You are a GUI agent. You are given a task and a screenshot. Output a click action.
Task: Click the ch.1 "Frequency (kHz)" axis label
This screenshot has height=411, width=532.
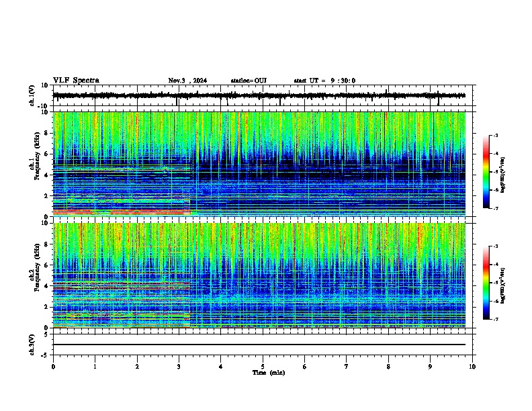[37, 156]
